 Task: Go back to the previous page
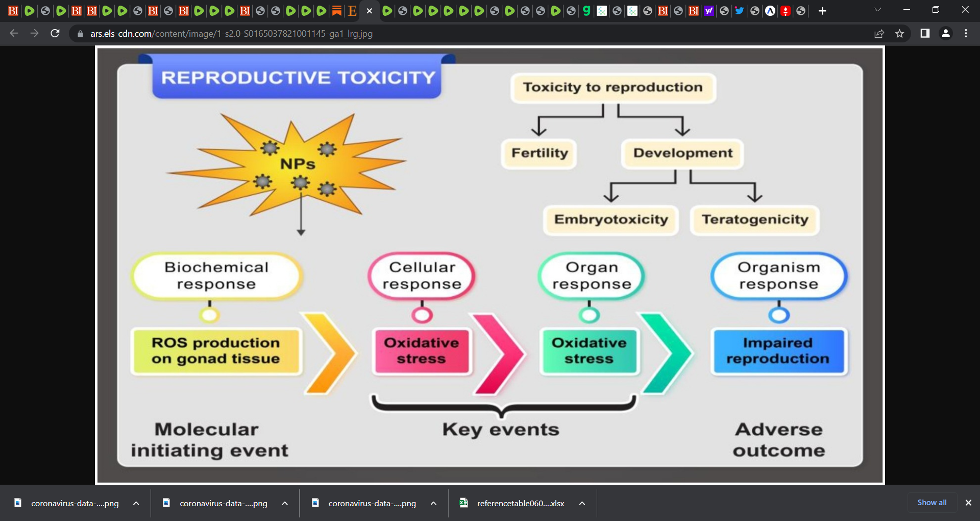(14, 34)
